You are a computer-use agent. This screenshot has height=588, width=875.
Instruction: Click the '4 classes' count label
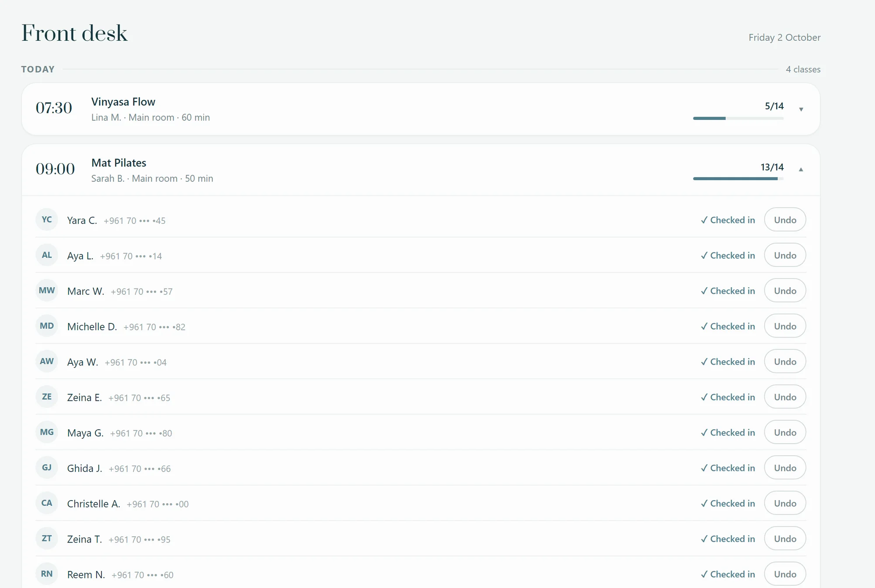tap(803, 70)
